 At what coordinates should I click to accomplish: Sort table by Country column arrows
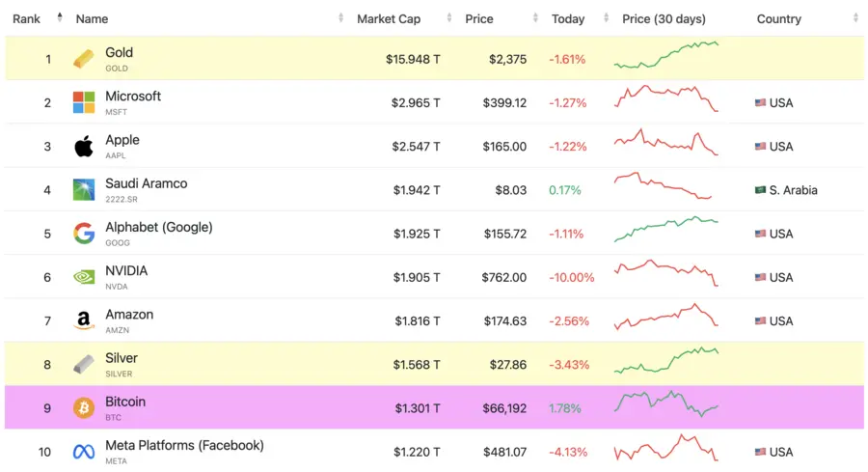click(855, 18)
